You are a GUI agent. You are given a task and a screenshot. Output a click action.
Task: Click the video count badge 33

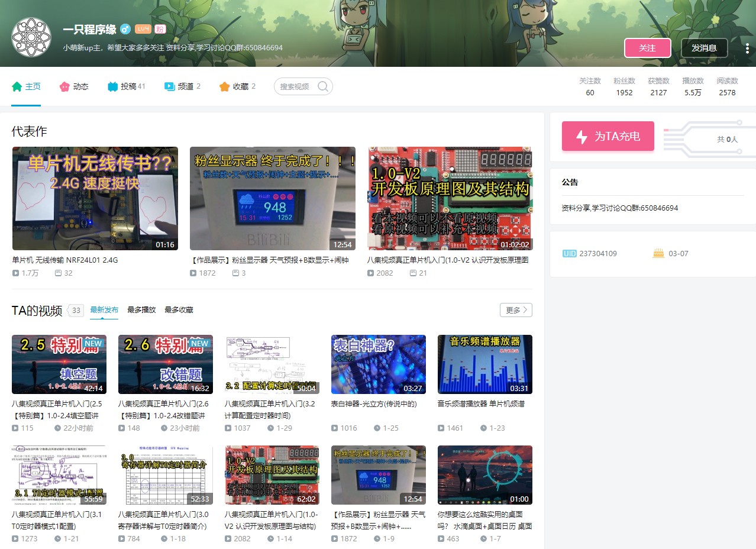point(76,310)
